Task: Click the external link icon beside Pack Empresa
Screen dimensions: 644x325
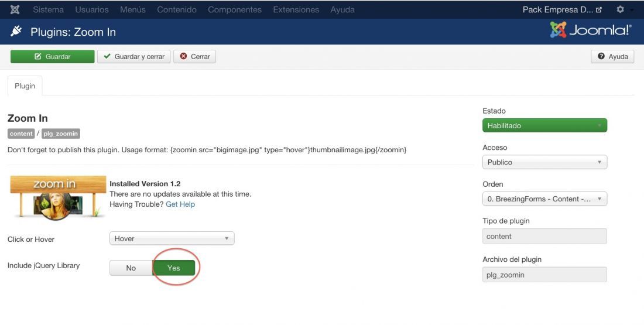Action: 599,10
